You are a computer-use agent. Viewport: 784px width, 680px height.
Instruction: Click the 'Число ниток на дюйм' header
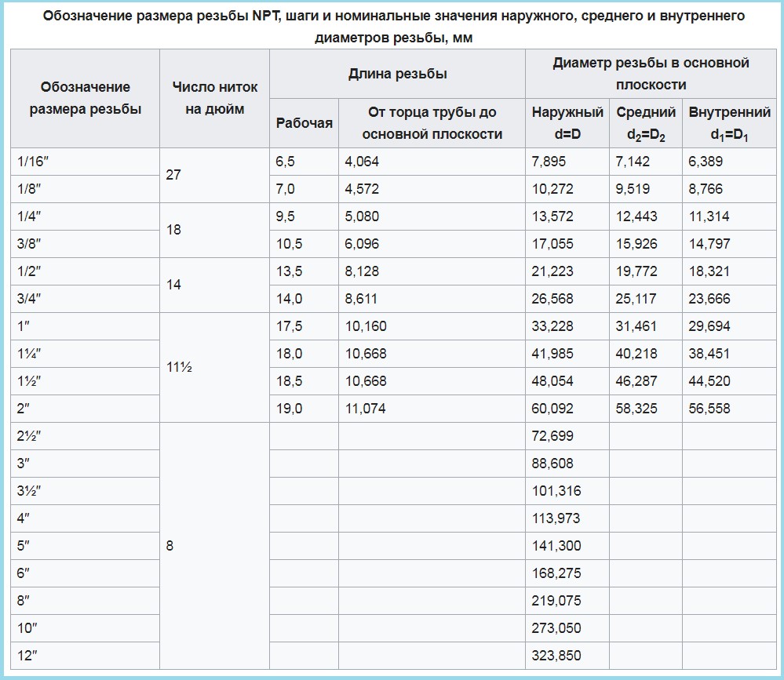point(214,98)
